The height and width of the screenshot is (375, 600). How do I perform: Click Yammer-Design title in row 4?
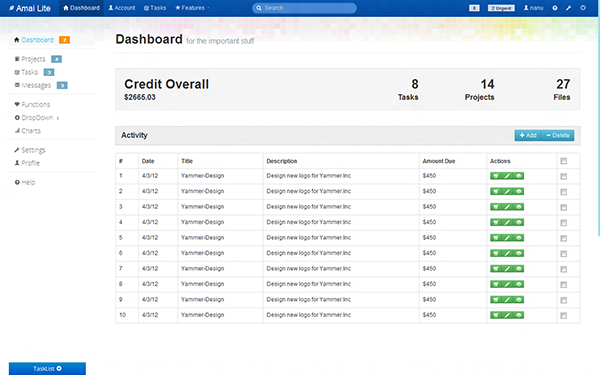point(202,222)
